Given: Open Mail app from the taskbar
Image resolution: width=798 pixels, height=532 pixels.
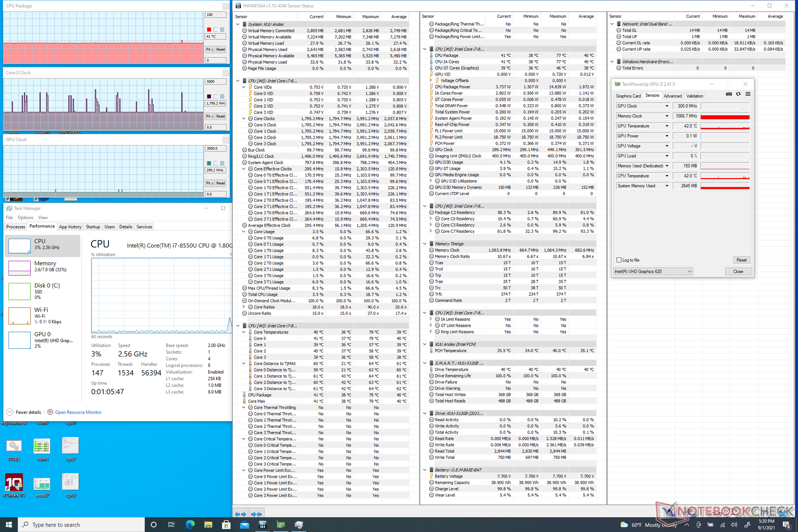Looking at the screenshot, I should (244, 524).
